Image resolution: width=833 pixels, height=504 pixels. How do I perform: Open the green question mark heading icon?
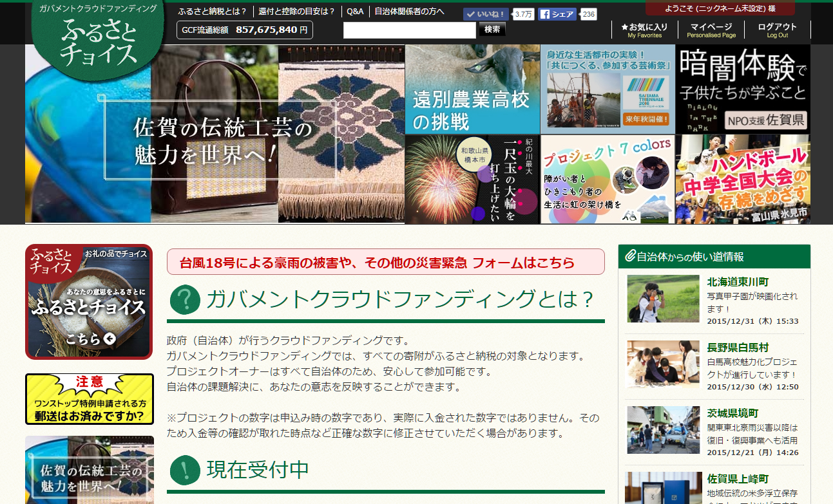click(185, 300)
